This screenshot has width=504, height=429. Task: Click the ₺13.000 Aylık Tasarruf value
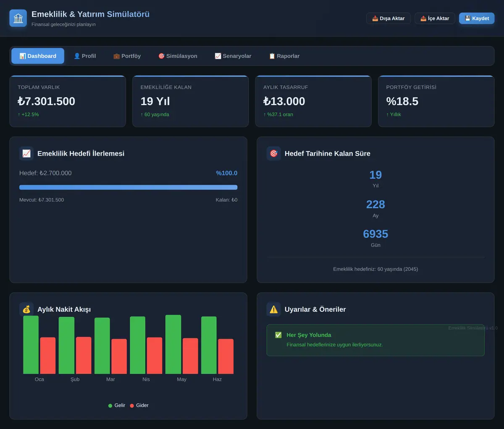coord(284,101)
